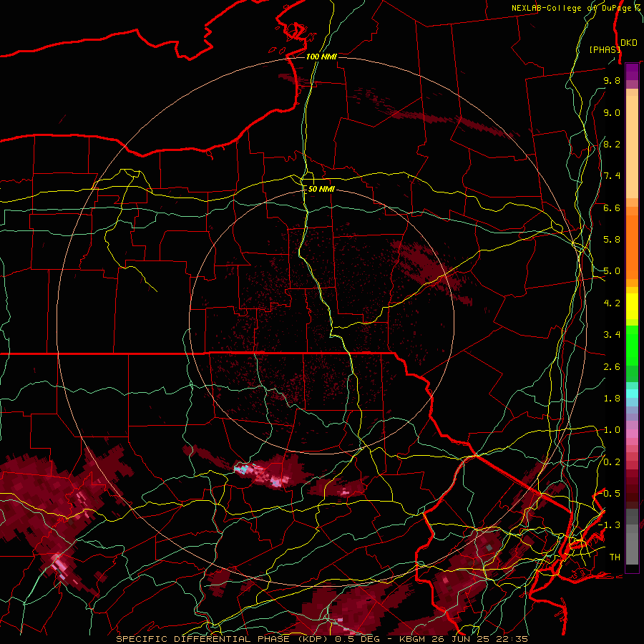Click the DKD unit label above the scale
The width and height of the screenshot is (644, 644).
[x=628, y=43]
